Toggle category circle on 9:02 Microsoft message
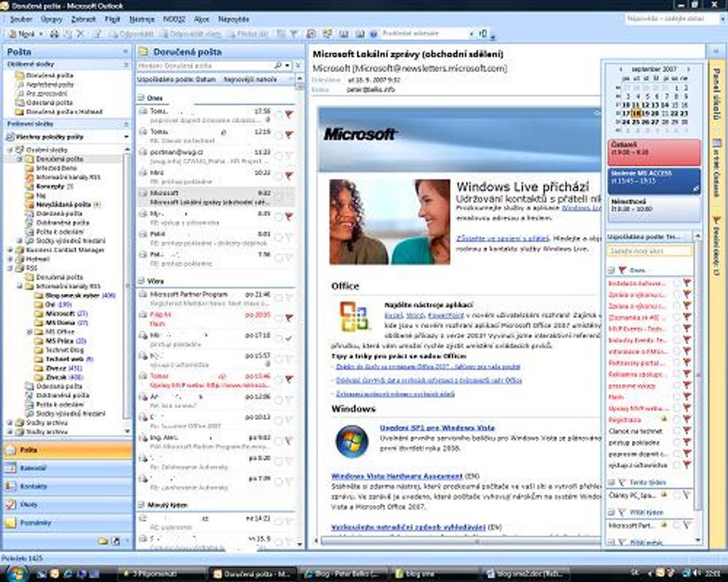Viewport: 728px width, 582px height. 278,196
